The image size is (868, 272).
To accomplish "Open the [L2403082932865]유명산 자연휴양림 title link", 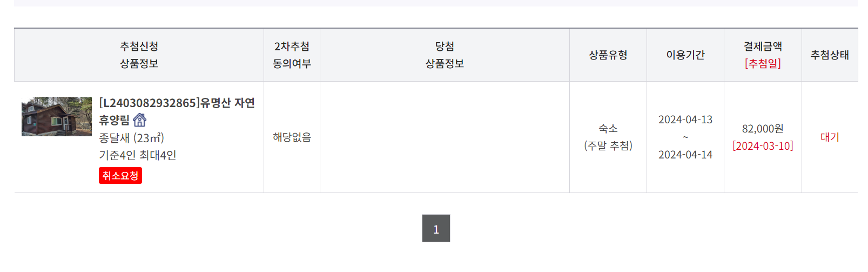I will [177, 111].
